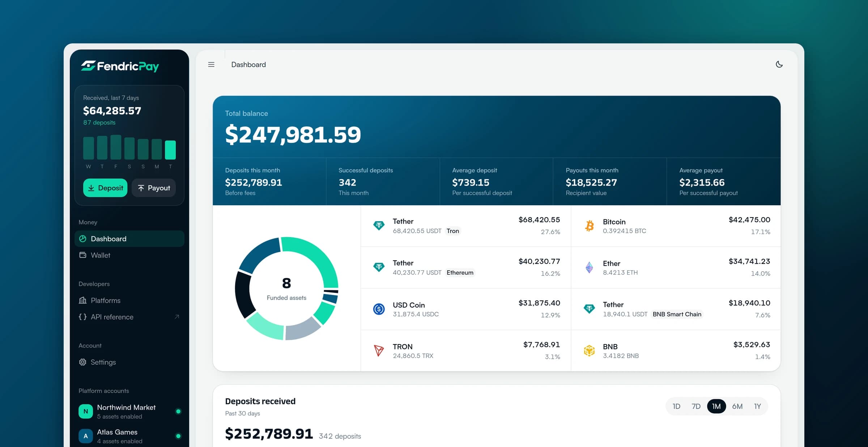Viewport: 868px width, 447px height.
Task: Toggle the sidebar with the hamburger icon
Action: point(211,65)
